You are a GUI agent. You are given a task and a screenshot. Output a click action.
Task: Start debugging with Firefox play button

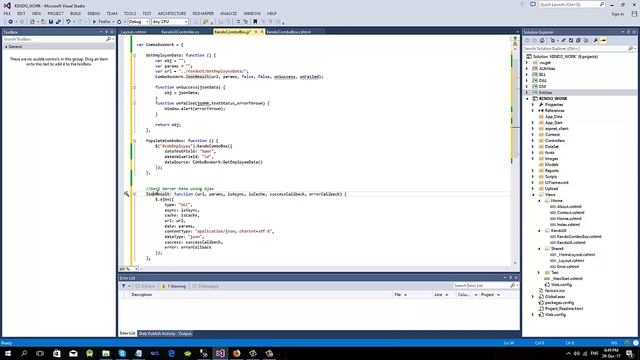(94, 22)
